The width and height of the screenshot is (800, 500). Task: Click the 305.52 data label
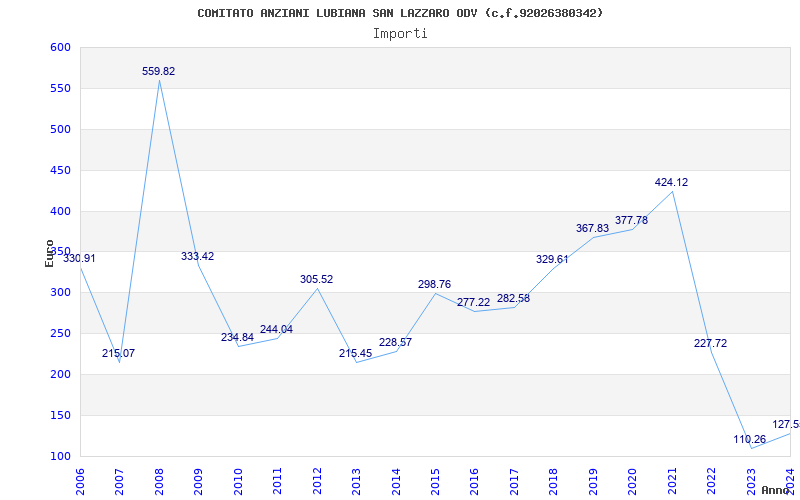[316, 279]
